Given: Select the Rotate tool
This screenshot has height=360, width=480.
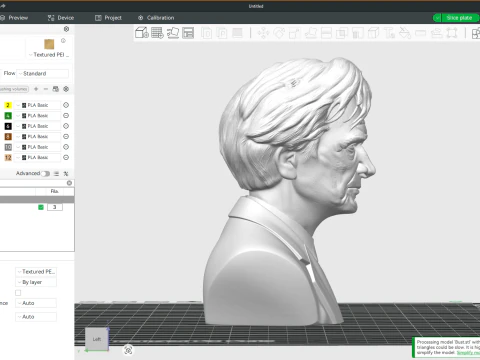Looking at the screenshot, I should (x=279, y=33).
